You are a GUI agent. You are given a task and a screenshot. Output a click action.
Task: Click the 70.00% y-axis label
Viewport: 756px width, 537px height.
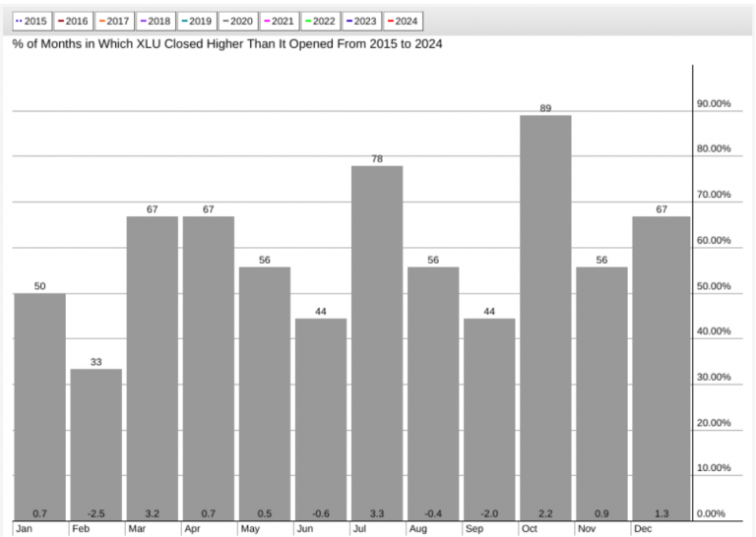(714, 195)
